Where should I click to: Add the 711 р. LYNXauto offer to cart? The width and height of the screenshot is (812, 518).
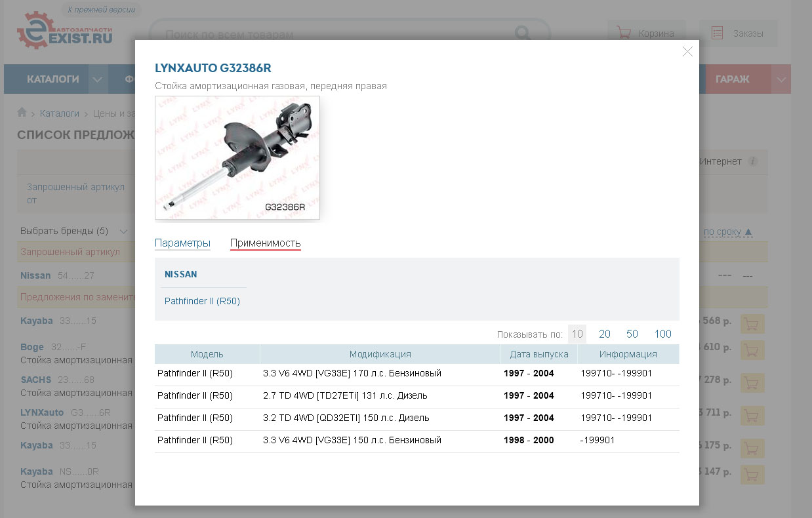(752, 416)
